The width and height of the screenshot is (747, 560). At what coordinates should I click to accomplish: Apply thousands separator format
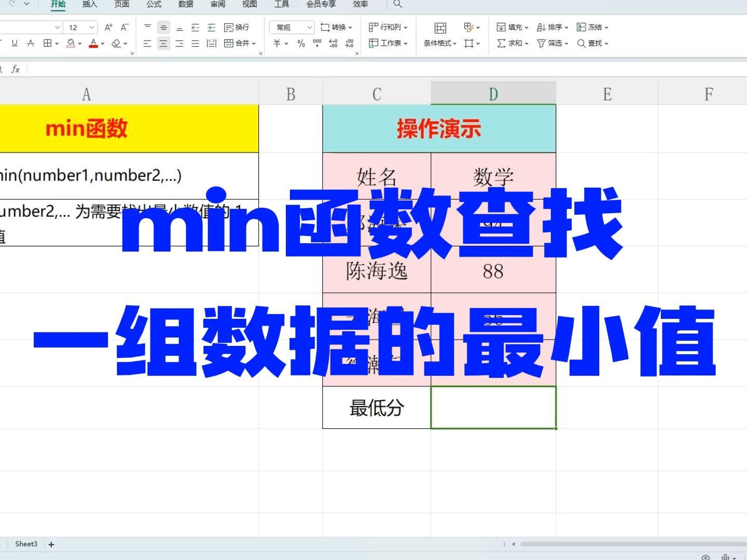(x=317, y=43)
